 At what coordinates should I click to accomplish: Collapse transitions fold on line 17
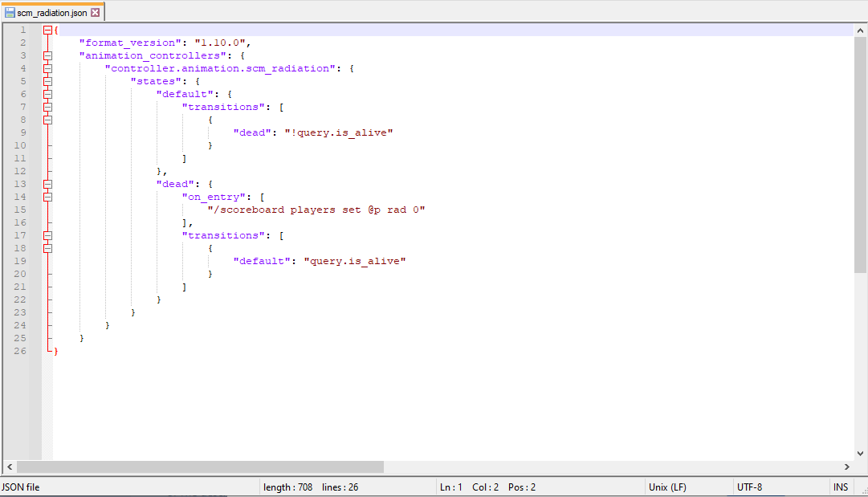coord(47,235)
